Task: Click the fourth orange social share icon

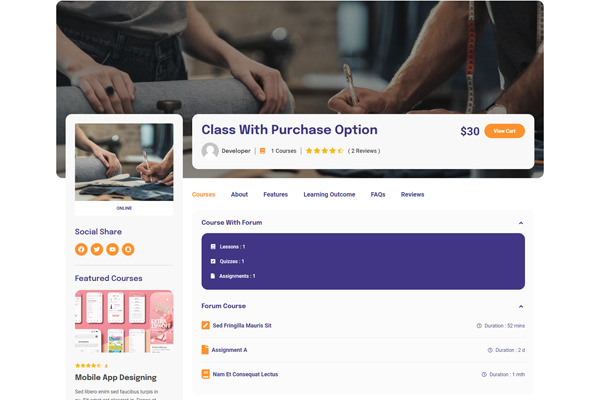Action: pyautogui.click(x=128, y=249)
